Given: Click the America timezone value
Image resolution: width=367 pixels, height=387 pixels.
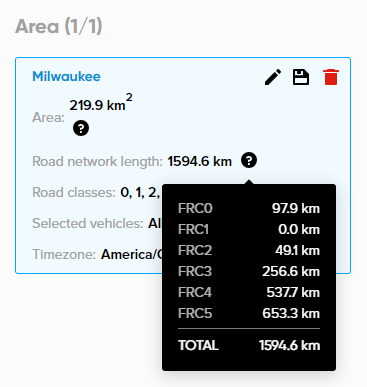Looking at the screenshot, I should point(131,255).
